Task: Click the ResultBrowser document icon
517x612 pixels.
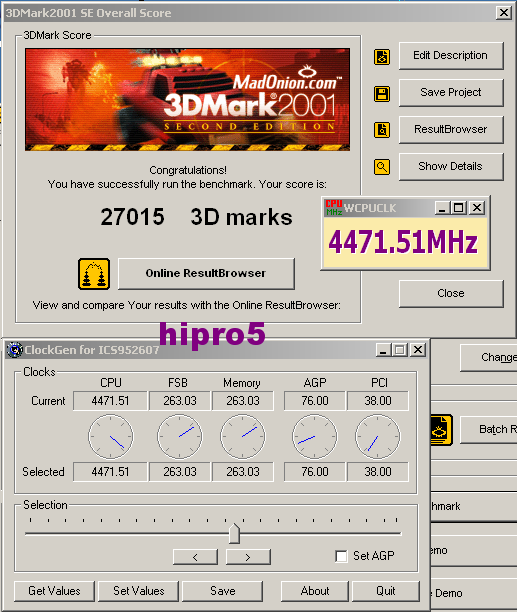Action: (x=382, y=130)
